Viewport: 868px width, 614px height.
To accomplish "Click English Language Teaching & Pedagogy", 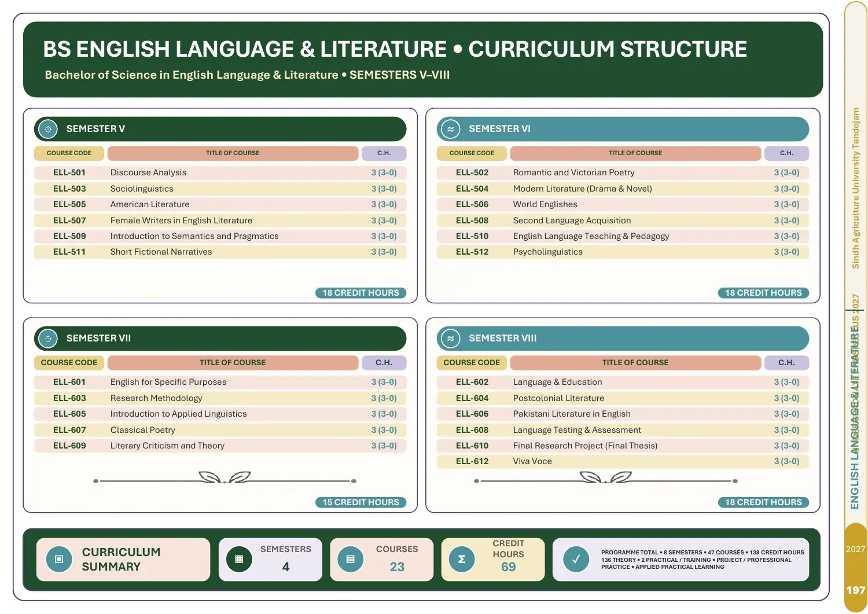I will [x=591, y=236].
